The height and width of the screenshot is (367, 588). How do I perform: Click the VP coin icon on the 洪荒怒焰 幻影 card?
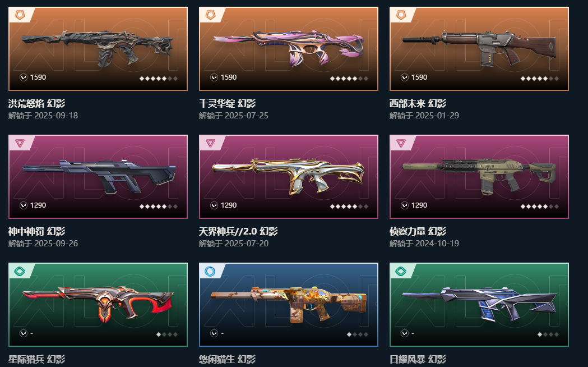pos(24,77)
